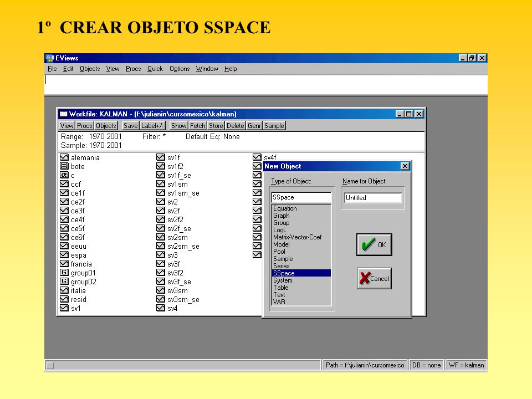Click the EViews application icon in title bar

tap(50, 58)
